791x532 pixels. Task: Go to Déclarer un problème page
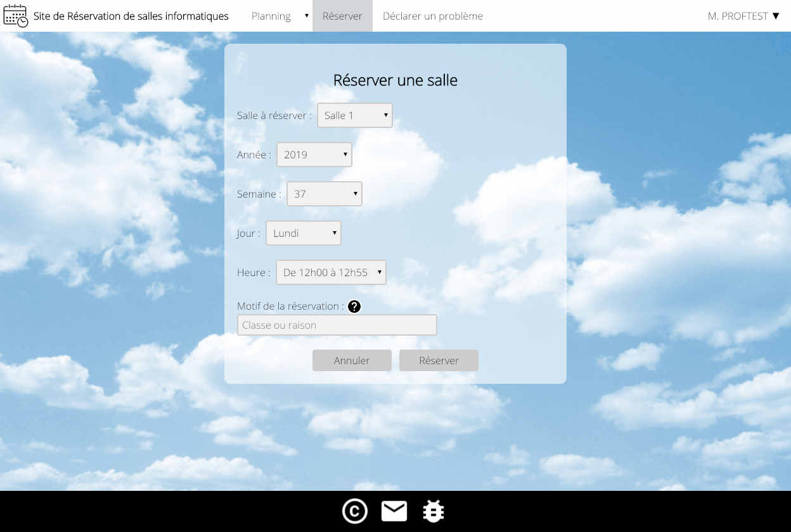[x=432, y=16]
